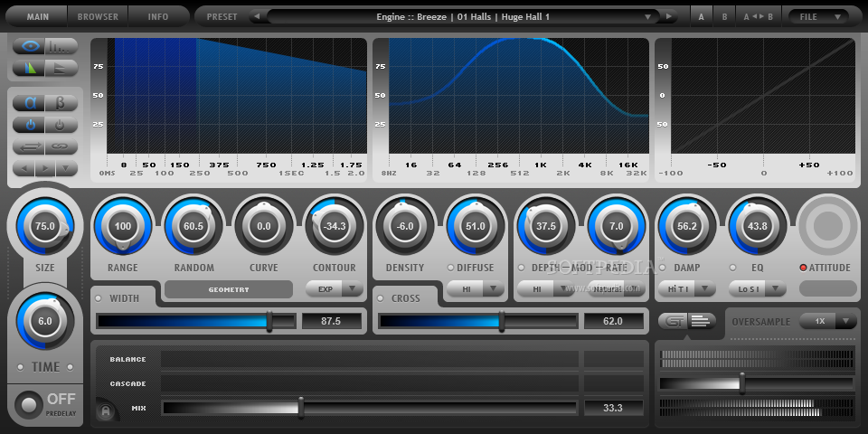Open the FILE menu
868x434 pixels.
pyautogui.click(x=819, y=16)
